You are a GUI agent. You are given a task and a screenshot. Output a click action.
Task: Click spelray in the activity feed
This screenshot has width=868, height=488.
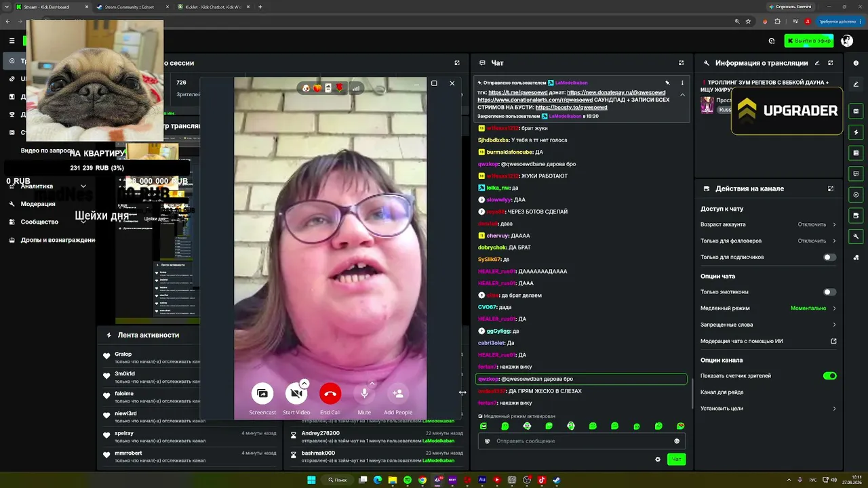tap(124, 433)
